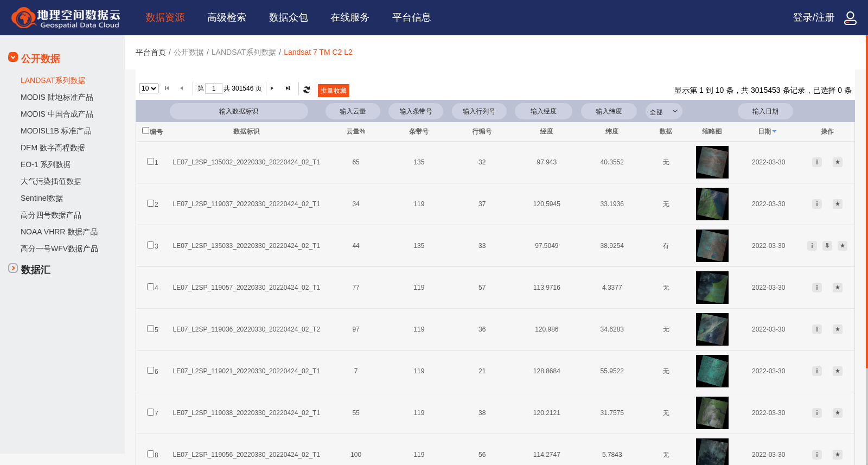Check the box for row 3
The width and height of the screenshot is (868, 465).
click(x=150, y=245)
